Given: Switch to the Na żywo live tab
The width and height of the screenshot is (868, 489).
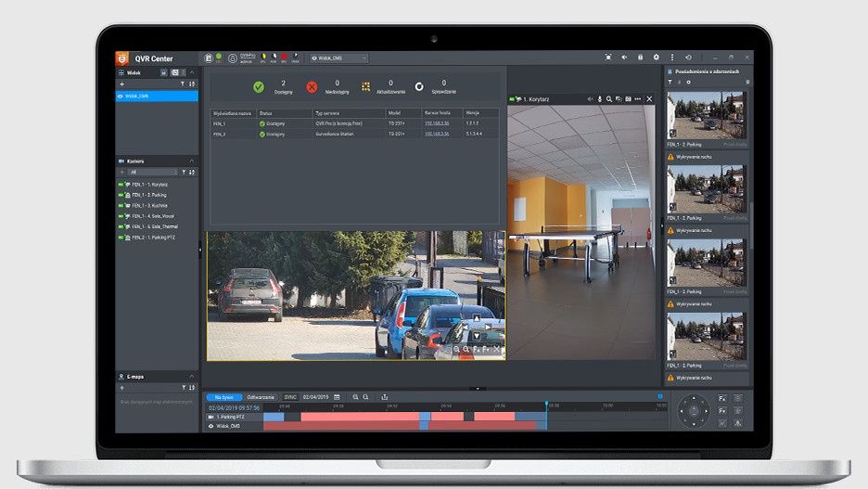Looking at the screenshot, I should (223, 397).
